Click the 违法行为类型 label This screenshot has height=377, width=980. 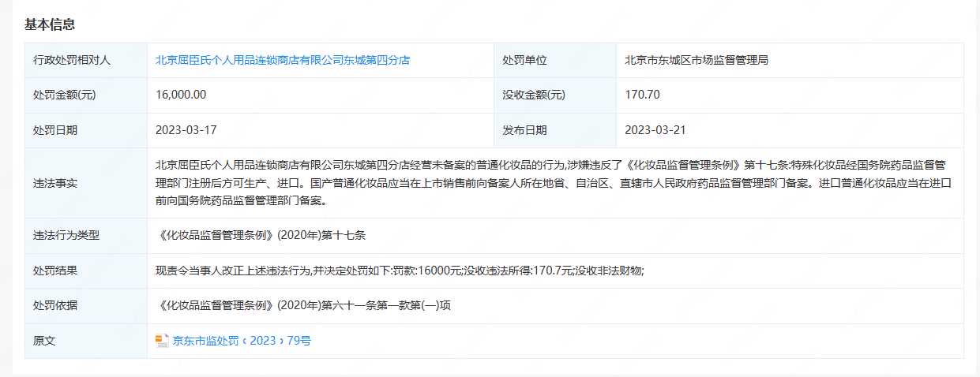click(x=66, y=235)
